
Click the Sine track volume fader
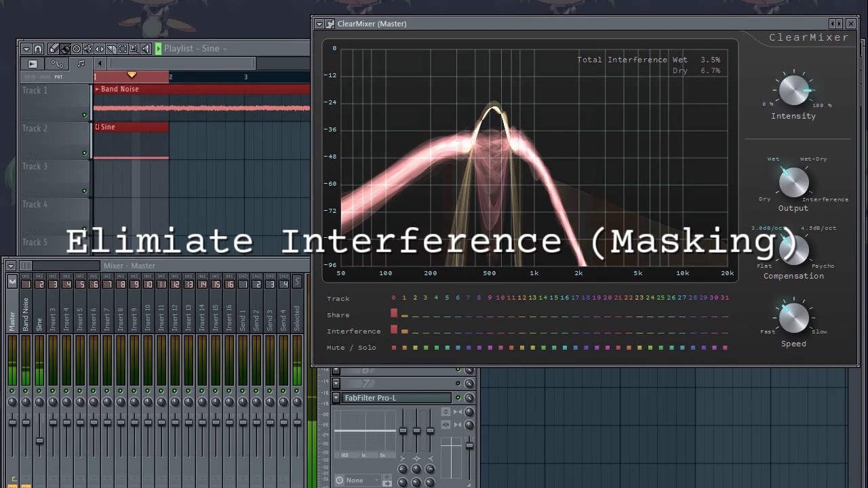coord(39,441)
